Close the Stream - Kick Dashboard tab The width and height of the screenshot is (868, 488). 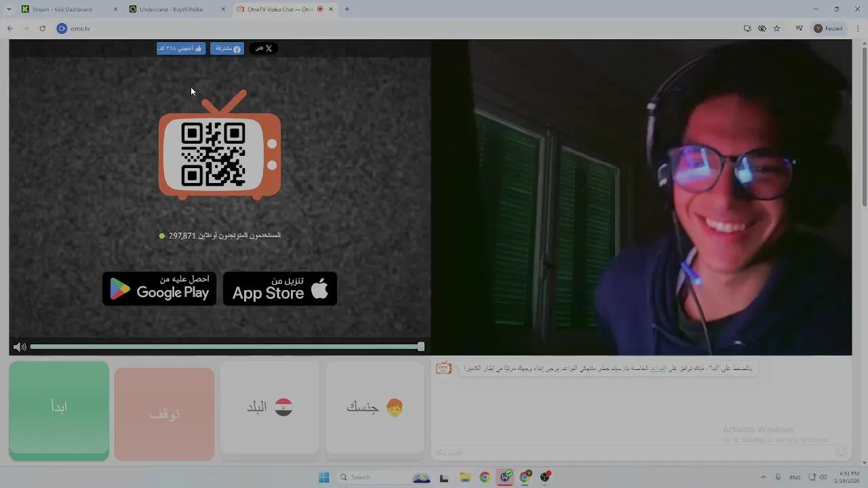tap(115, 9)
